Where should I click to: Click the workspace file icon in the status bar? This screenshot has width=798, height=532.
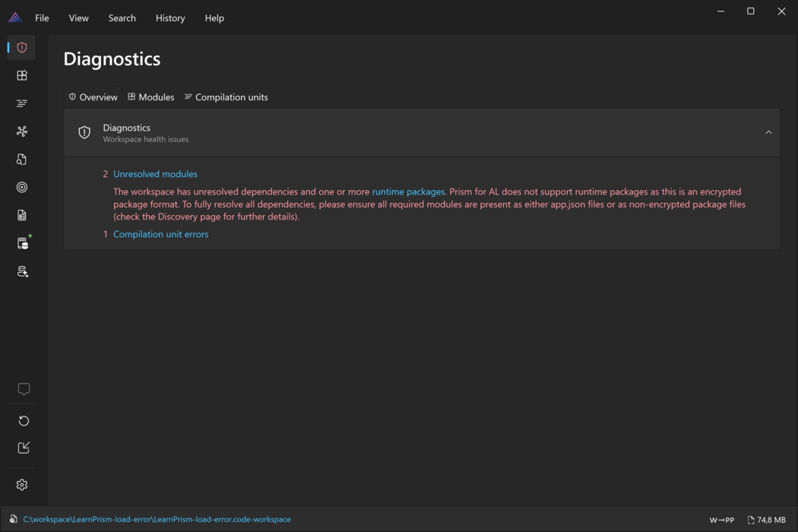[13, 519]
